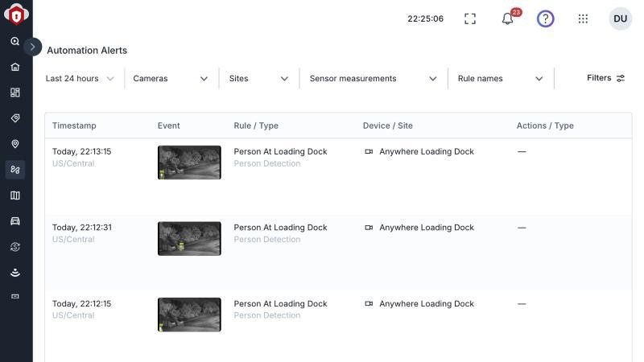The image size is (644, 362).
Task: Open the search magnifier in the sidebar
Action: [x=15, y=41]
